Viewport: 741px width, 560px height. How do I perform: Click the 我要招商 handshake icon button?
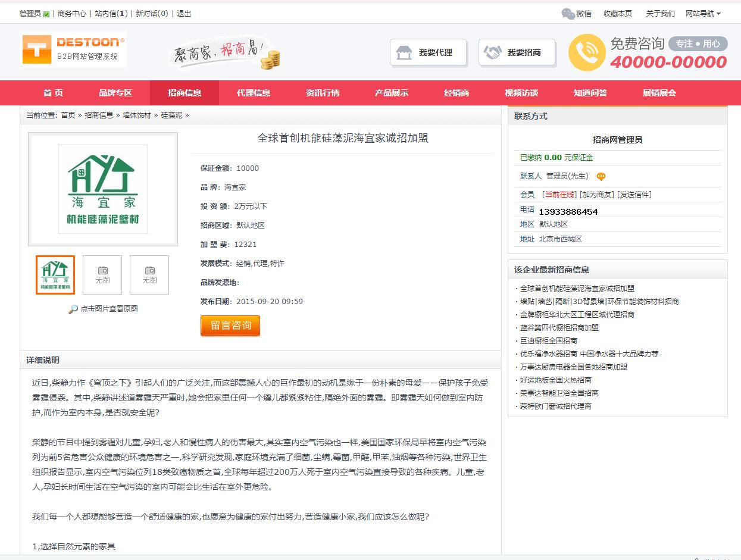(517, 53)
